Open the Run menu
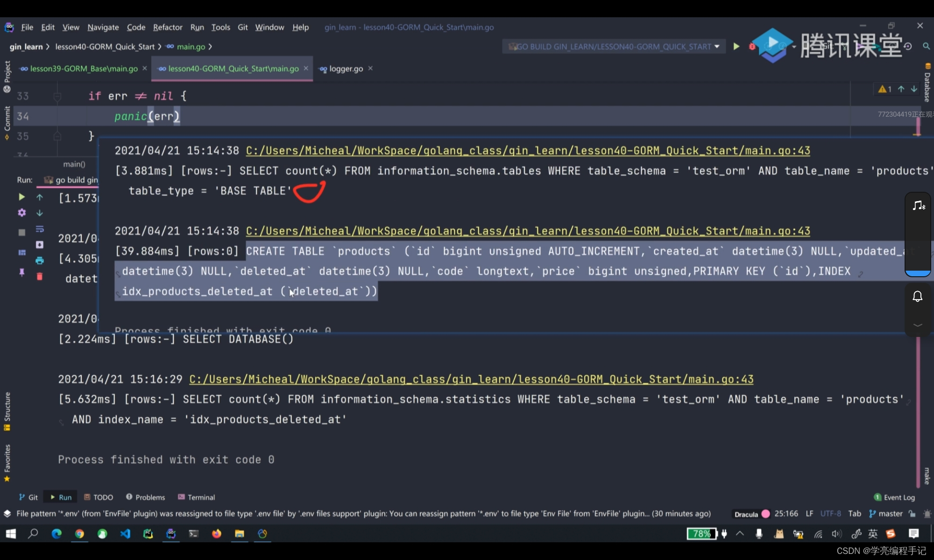The width and height of the screenshot is (934, 560). pos(197,27)
